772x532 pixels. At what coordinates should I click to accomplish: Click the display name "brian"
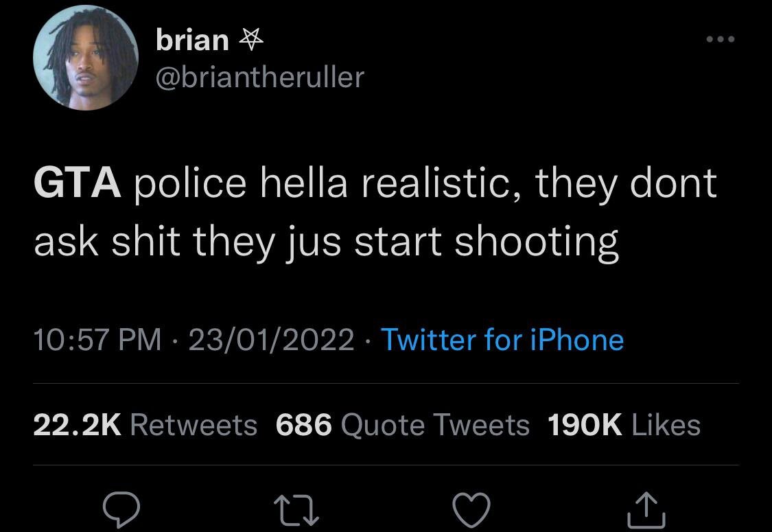click(x=192, y=41)
